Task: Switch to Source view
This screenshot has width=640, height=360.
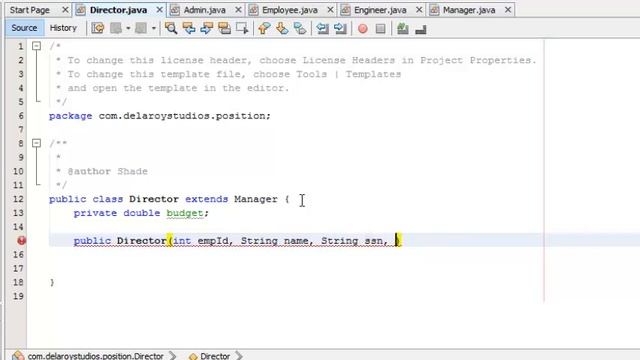Action: [24, 28]
